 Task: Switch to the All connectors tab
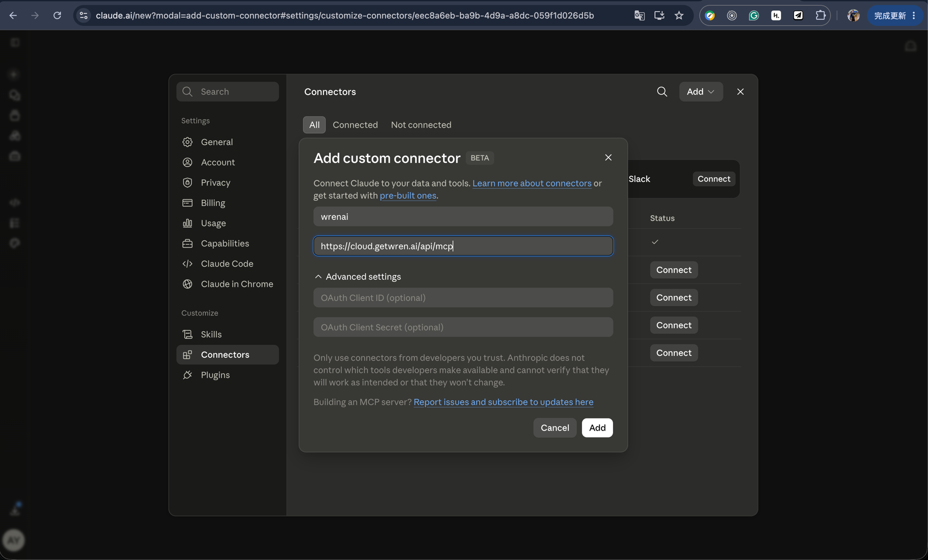tap(314, 125)
